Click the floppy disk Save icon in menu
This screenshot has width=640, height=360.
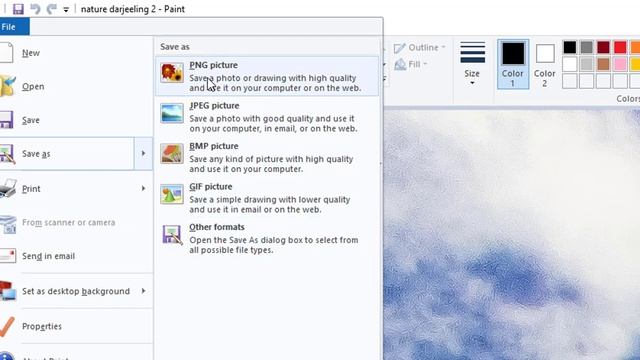[7, 120]
